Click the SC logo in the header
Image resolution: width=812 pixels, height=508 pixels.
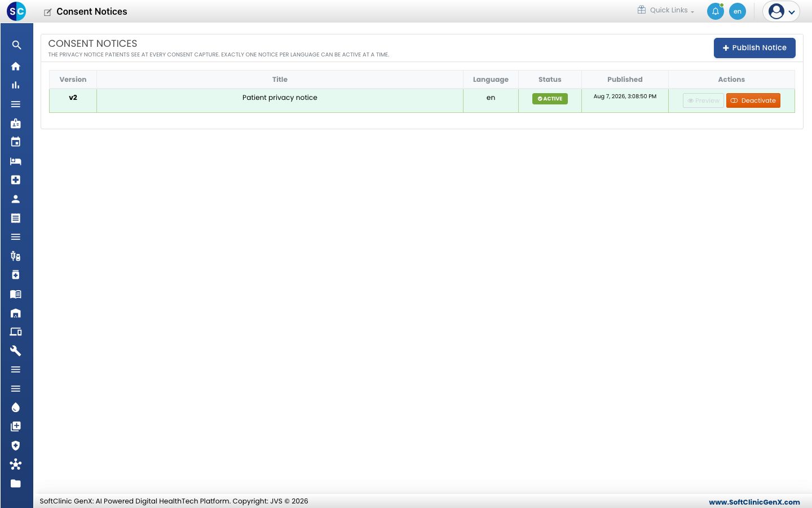tap(16, 11)
